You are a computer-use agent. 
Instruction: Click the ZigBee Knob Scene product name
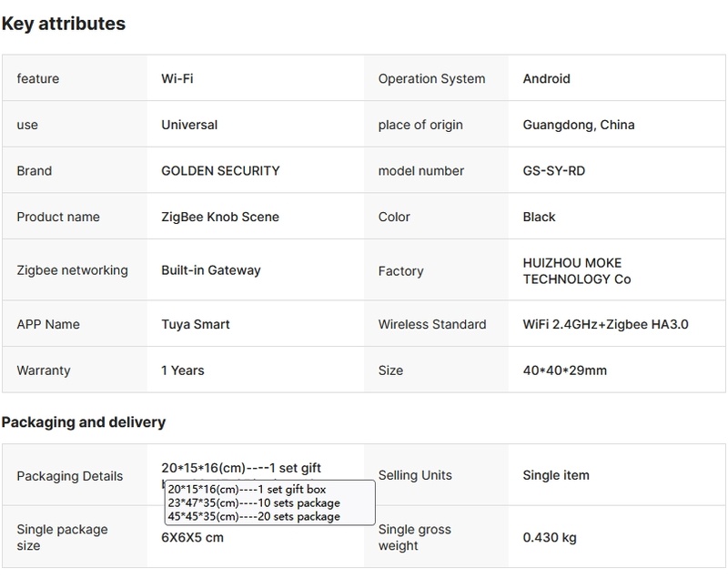(220, 218)
